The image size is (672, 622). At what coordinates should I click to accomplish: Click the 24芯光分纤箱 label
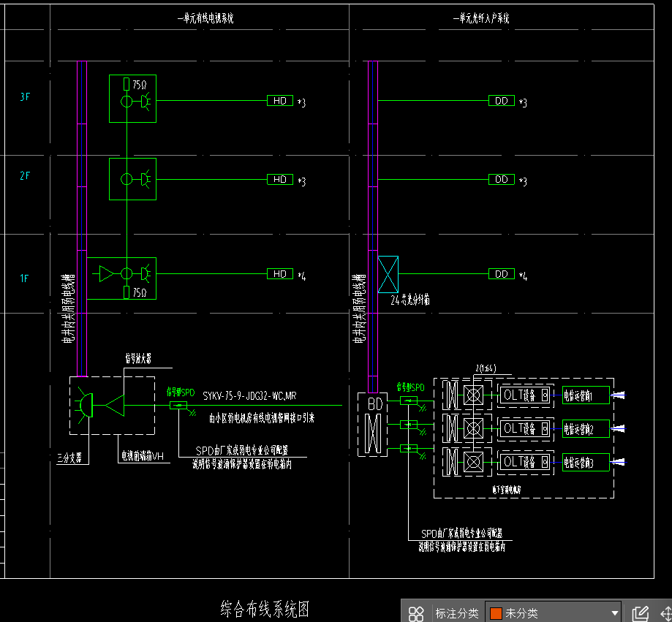[409, 300]
